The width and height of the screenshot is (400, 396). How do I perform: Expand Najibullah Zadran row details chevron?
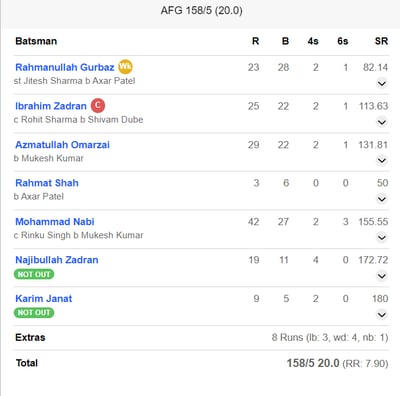(x=382, y=276)
